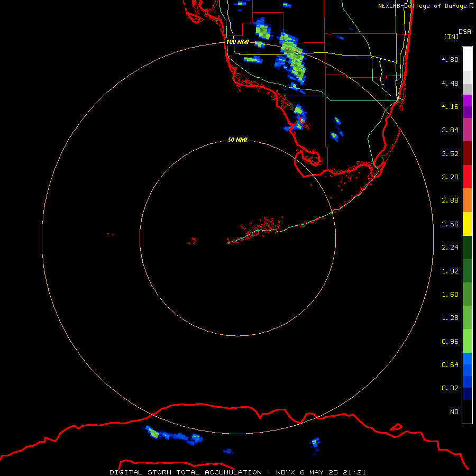The height and width of the screenshot is (476, 476).
Task: Click the 2.24 legend value
Action: pos(450,247)
